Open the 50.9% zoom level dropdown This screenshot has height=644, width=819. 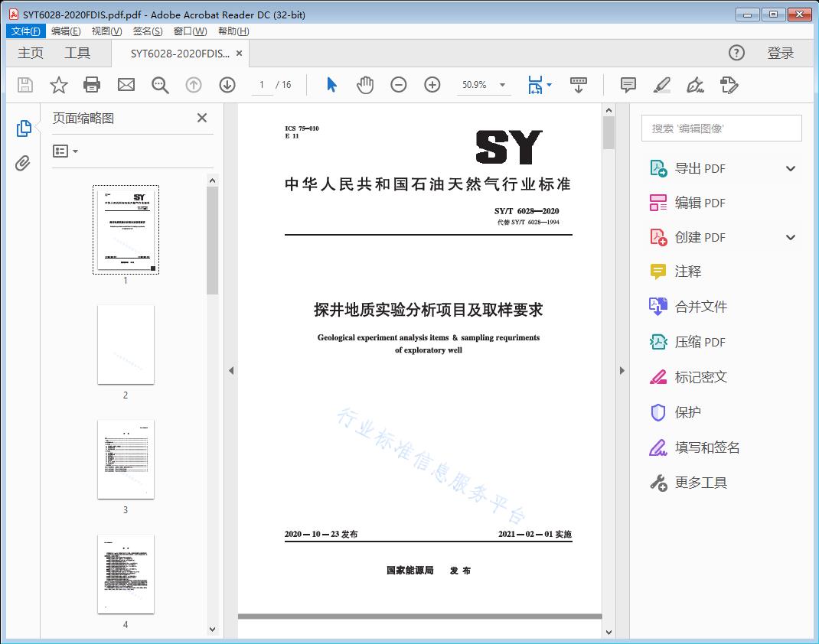[502, 85]
